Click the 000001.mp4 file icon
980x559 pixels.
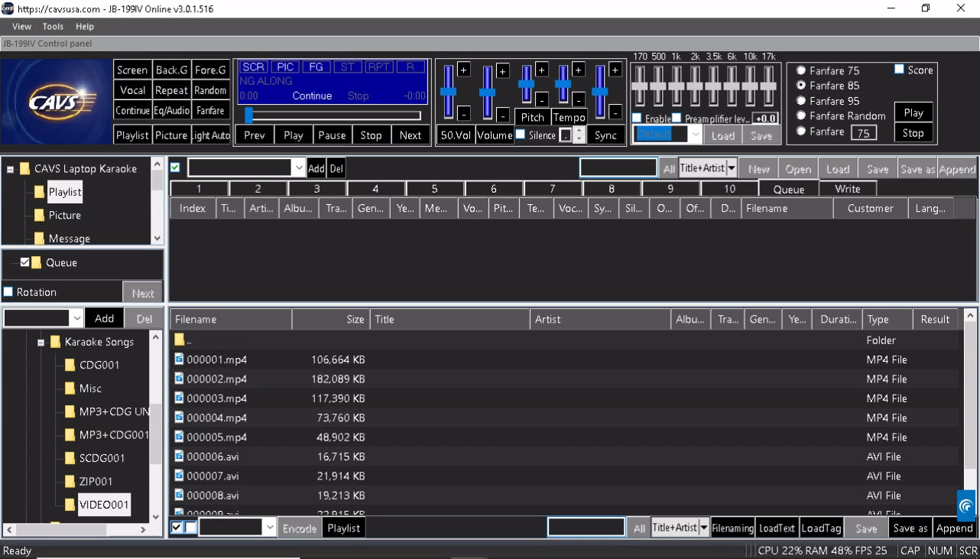pos(180,359)
